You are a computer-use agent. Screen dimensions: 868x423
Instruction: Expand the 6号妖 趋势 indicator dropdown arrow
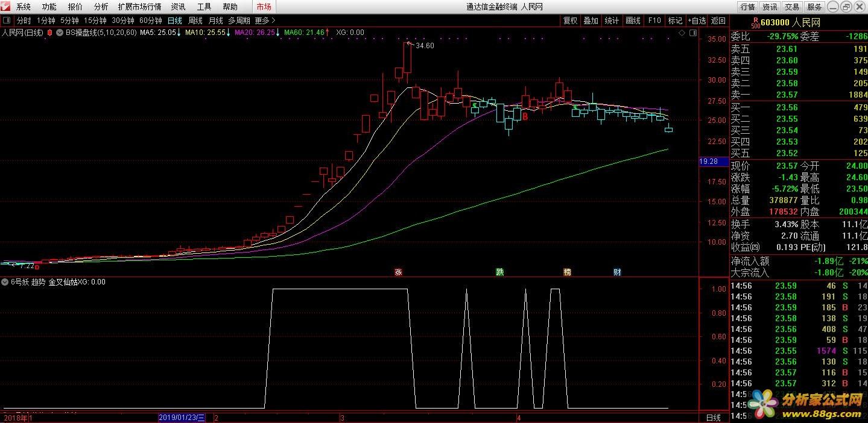(x=5, y=282)
